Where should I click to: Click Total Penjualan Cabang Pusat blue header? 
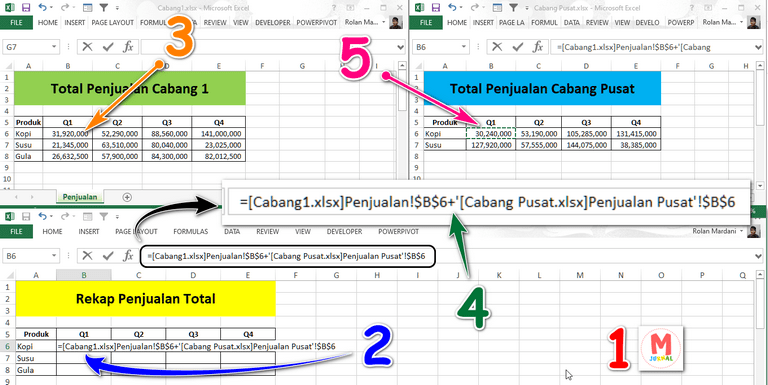click(542, 88)
